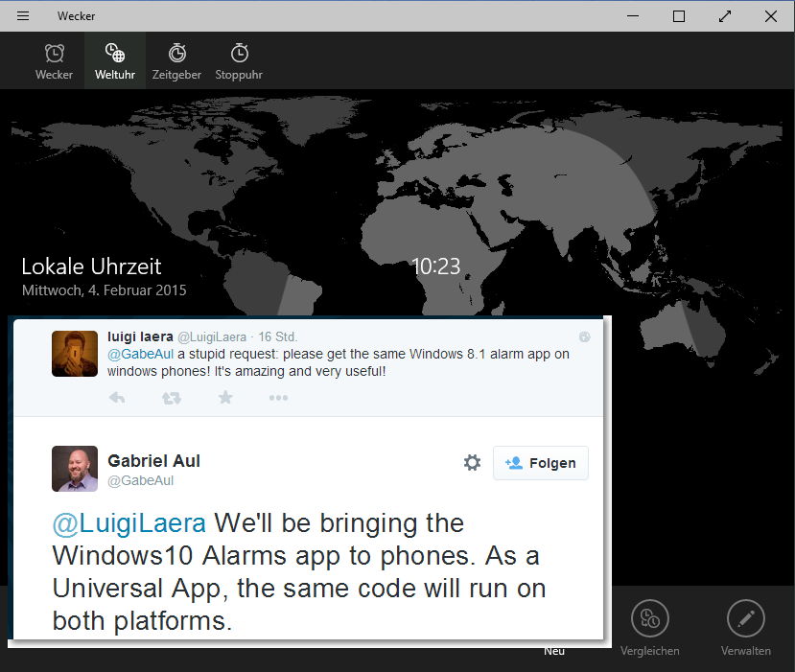Click the local time 10:23 on map
The image size is (795, 672).
click(435, 266)
